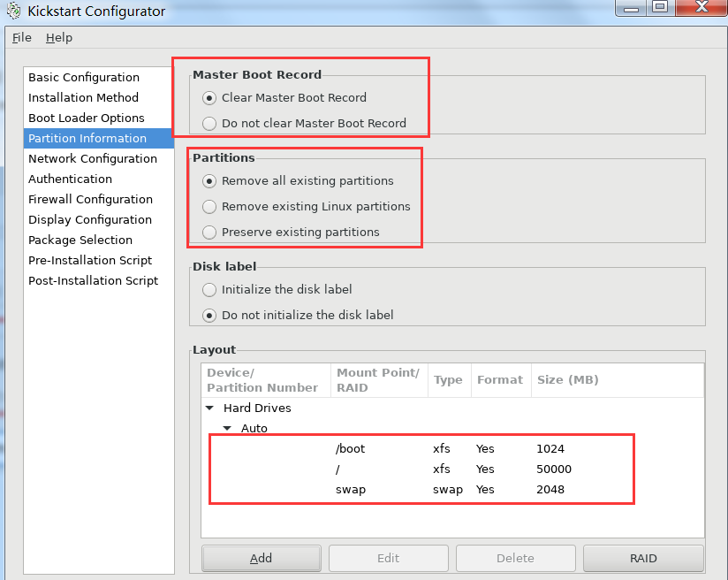
Task: Open Boot Loader Options section
Action: [x=98, y=118]
